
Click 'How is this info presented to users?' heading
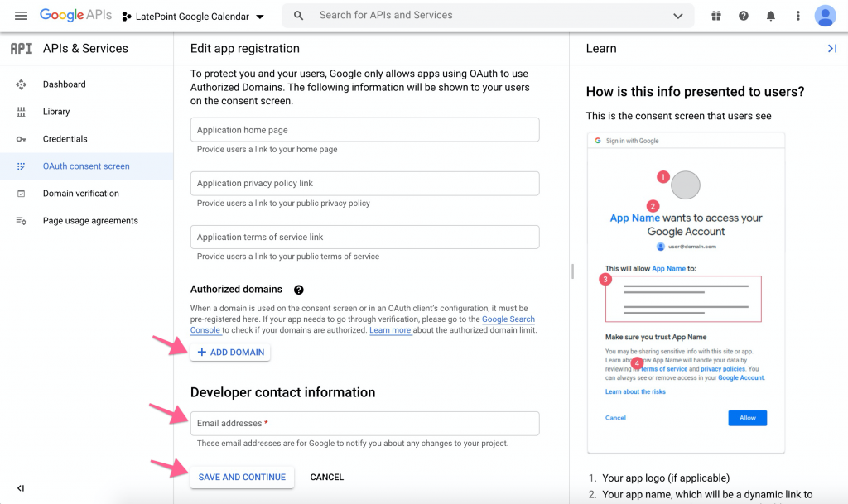pyautogui.click(x=695, y=92)
